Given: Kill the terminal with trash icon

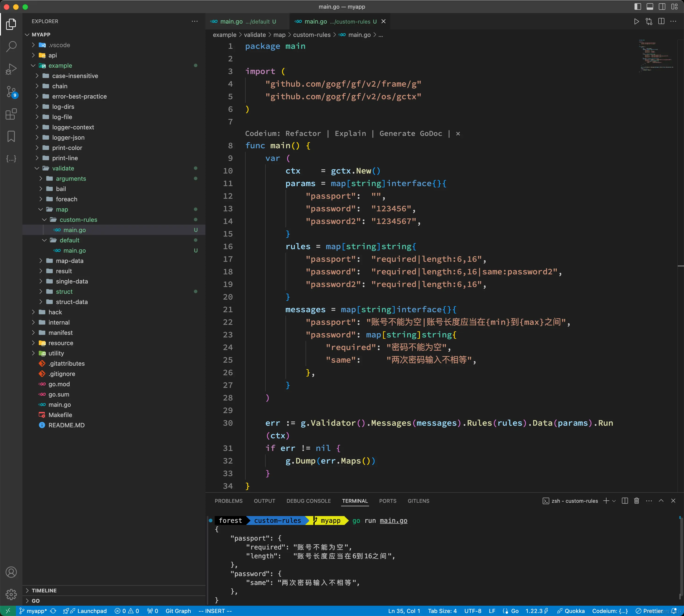Looking at the screenshot, I should pyautogui.click(x=637, y=501).
